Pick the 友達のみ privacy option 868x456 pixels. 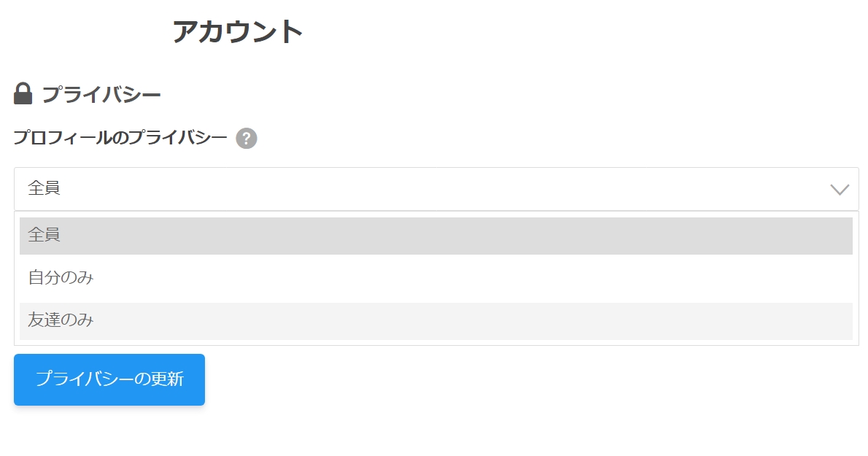click(x=436, y=321)
